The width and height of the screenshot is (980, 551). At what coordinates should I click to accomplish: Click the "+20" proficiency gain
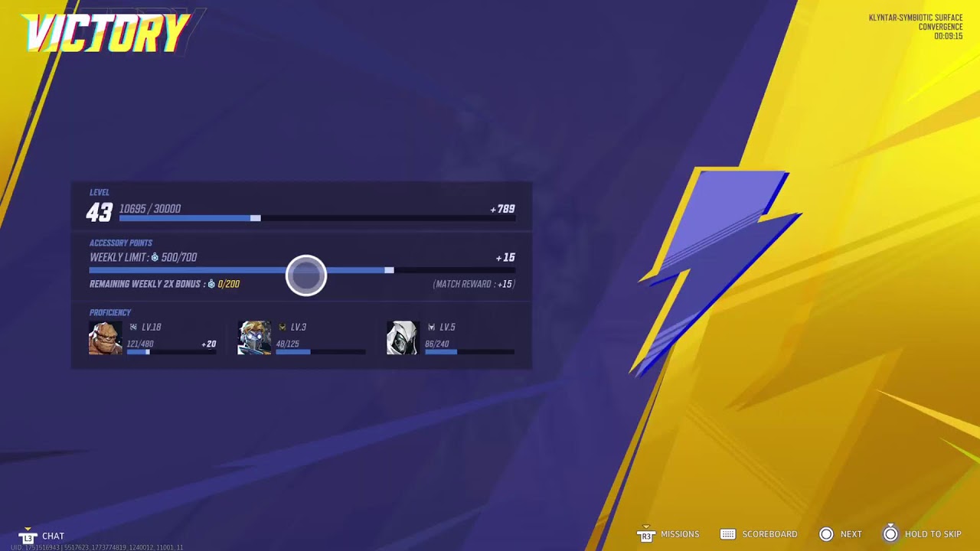click(208, 344)
